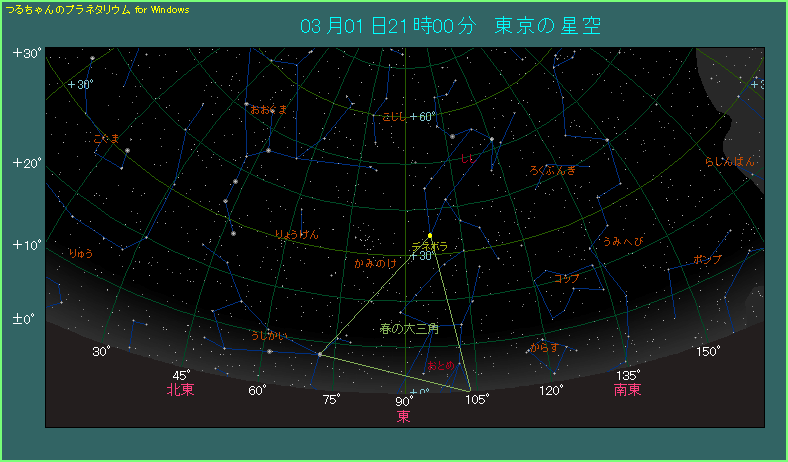Viewport: 788px width, 462px height.
Task: Click the 春の大三角 asterism label
Action: point(408,328)
